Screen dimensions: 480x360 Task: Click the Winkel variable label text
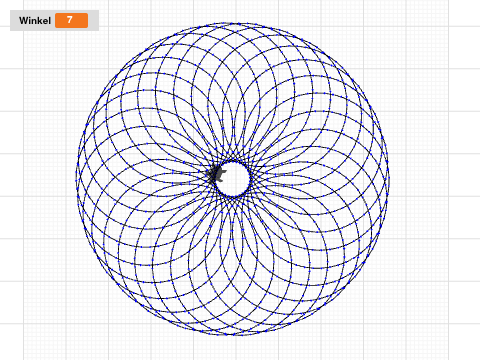[x=35, y=21]
